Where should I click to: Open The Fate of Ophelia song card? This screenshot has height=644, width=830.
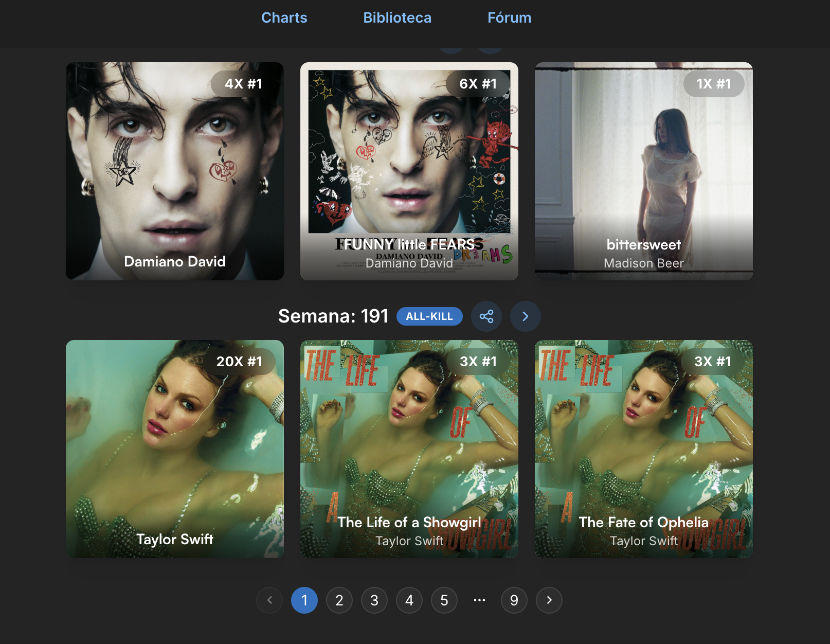644,449
